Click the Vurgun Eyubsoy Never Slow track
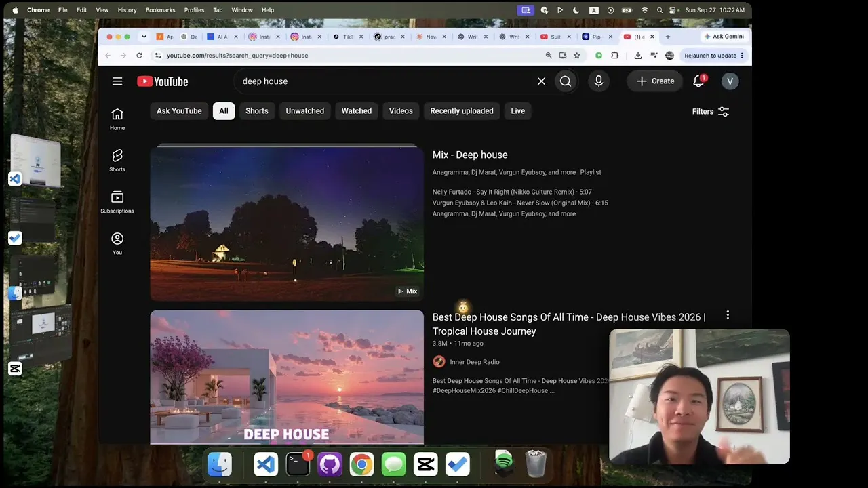The height and width of the screenshot is (488, 868). click(520, 203)
